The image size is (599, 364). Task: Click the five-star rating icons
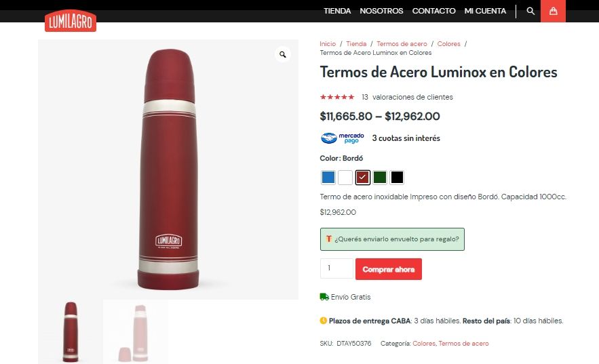pos(337,97)
